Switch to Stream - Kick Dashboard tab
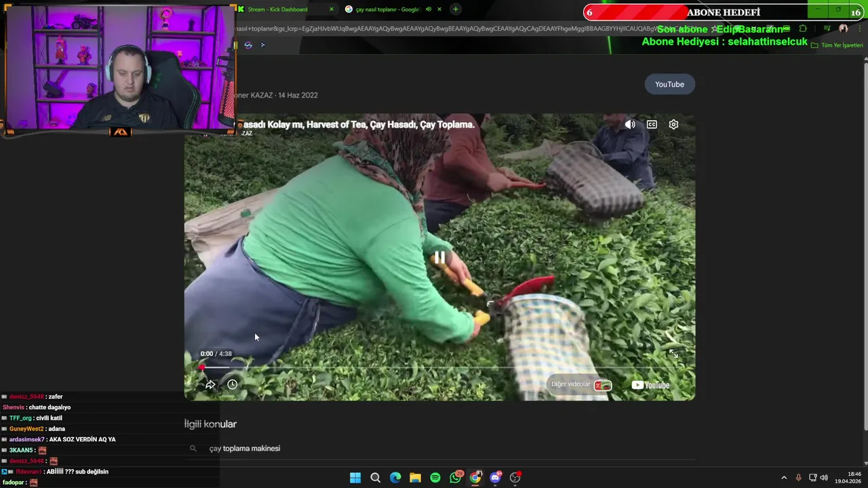The image size is (868, 488). (277, 9)
